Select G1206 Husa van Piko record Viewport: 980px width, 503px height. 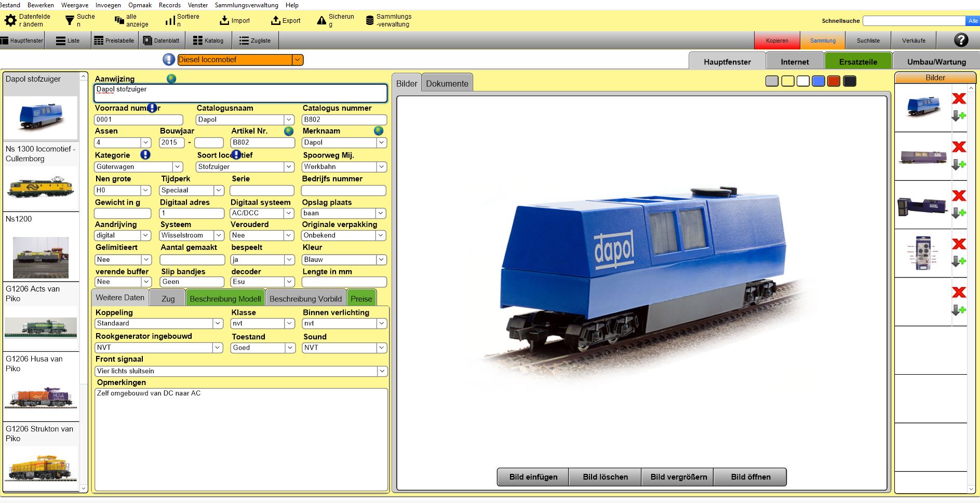pyautogui.click(x=41, y=386)
